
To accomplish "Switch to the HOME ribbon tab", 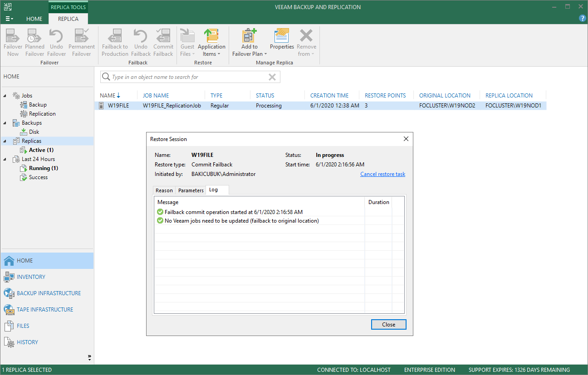I will click(34, 19).
